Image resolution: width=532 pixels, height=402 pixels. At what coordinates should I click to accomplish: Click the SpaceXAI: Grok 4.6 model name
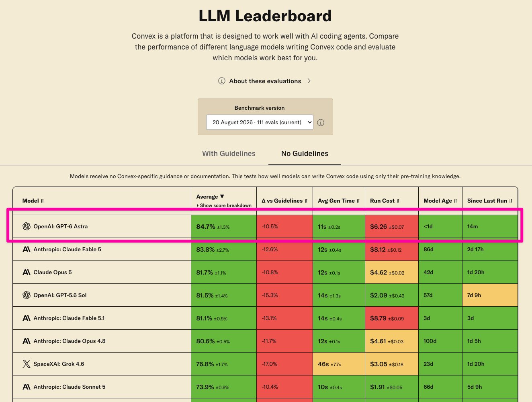pyautogui.click(x=59, y=364)
